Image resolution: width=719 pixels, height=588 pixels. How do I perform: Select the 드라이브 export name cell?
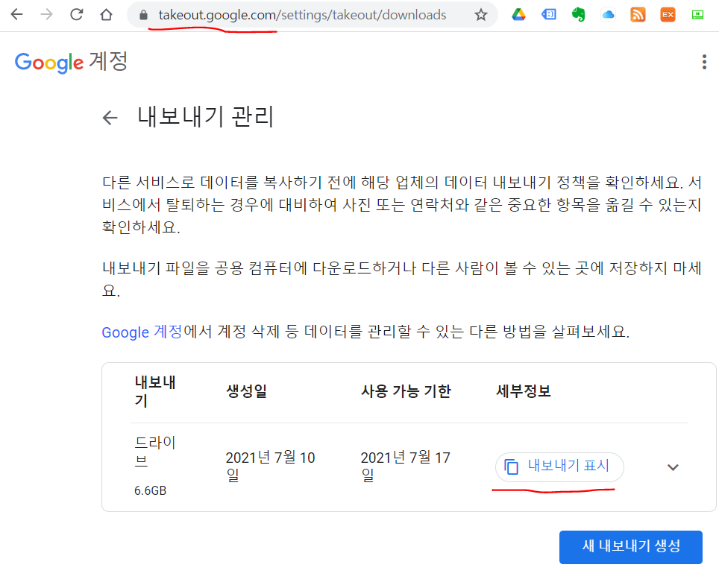pyautogui.click(x=155, y=451)
